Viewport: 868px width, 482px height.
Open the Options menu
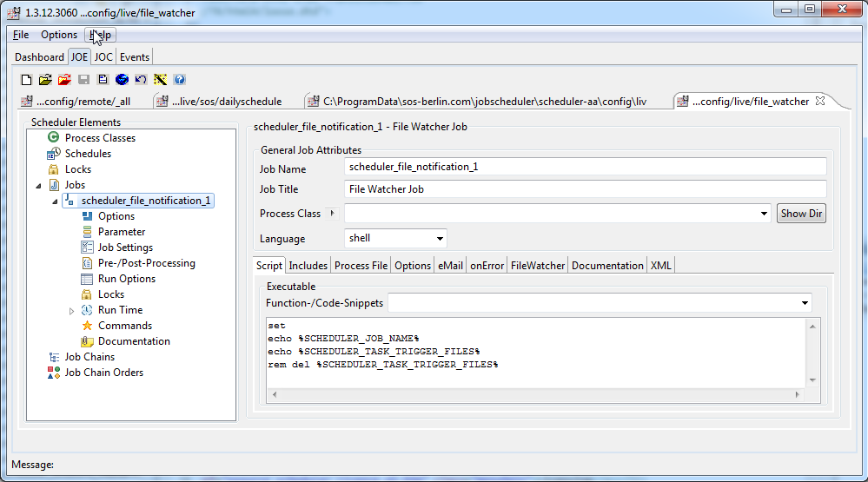59,35
